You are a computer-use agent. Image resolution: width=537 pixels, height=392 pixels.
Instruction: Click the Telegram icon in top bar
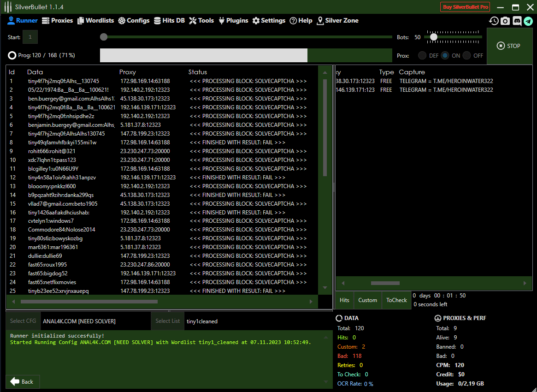528,21
